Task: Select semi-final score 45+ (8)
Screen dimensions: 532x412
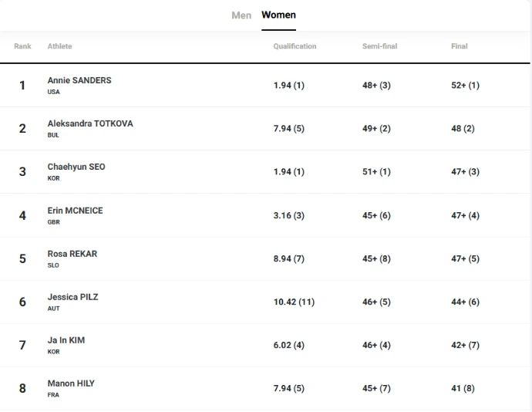Action: (x=376, y=258)
